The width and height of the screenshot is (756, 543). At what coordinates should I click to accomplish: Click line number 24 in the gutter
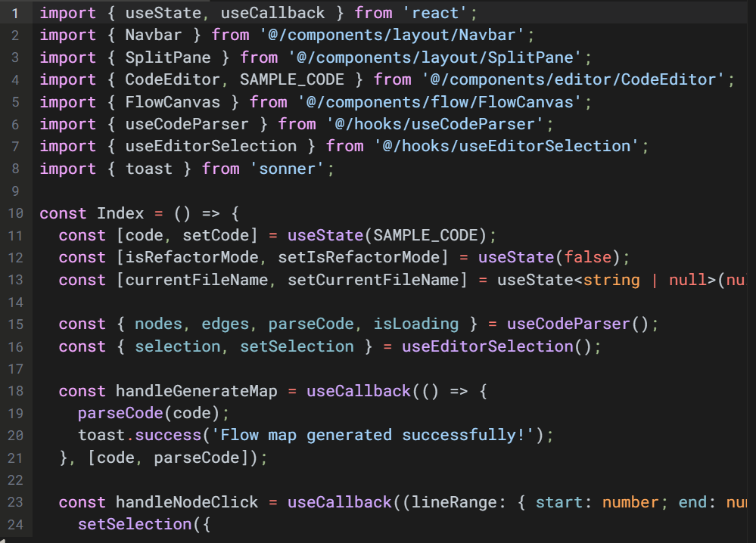(x=16, y=524)
